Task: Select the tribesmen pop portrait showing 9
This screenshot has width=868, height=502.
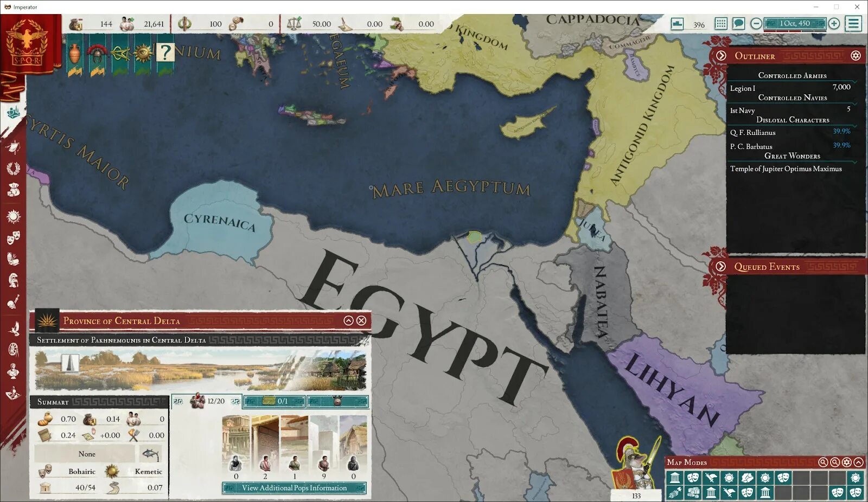Action: 324,448
